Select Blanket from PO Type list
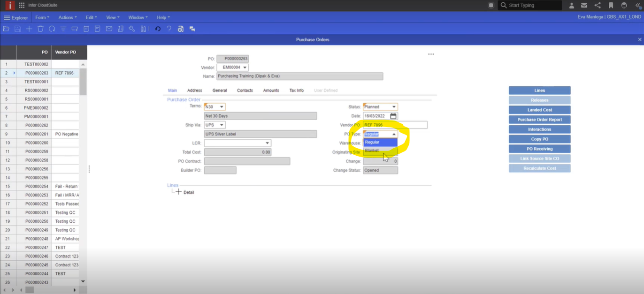This screenshot has height=294, width=644. tap(372, 151)
